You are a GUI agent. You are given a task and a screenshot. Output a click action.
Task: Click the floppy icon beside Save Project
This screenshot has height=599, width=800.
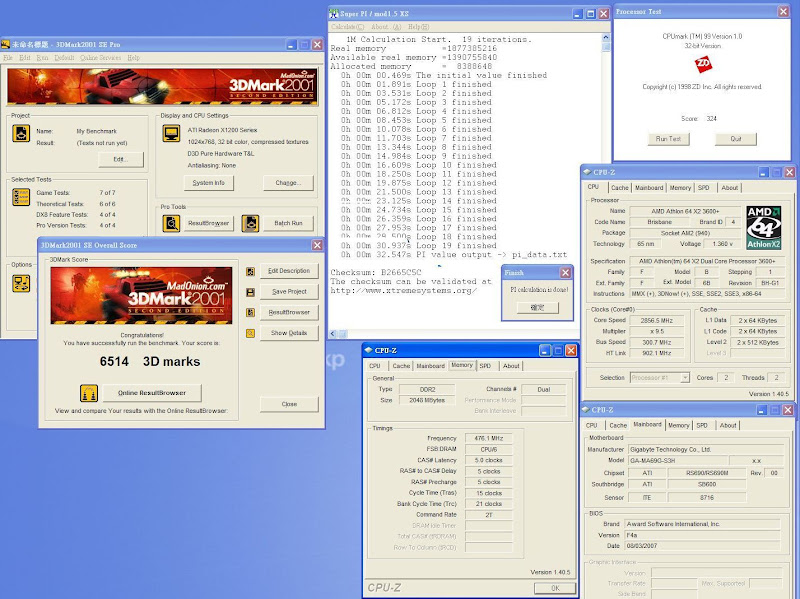[x=251, y=292]
